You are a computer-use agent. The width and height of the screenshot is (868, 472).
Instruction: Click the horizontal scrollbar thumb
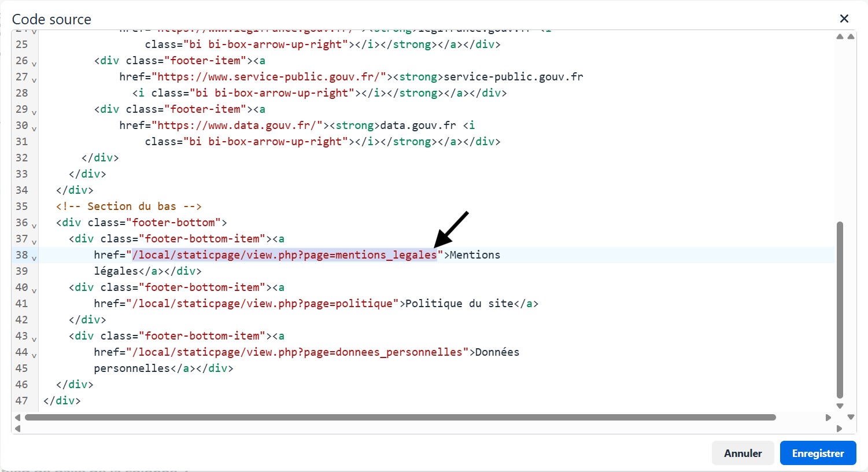(x=399, y=417)
